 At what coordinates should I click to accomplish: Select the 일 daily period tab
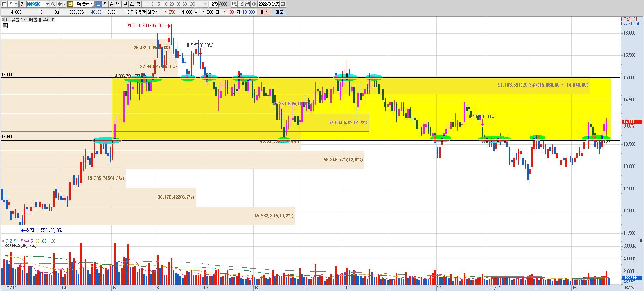[x=98, y=4]
